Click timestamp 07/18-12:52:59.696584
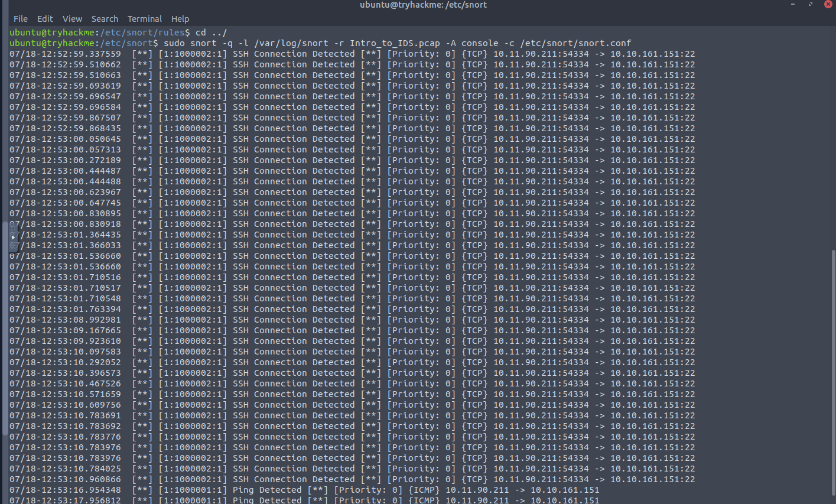836x504 pixels. pyautogui.click(x=65, y=107)
